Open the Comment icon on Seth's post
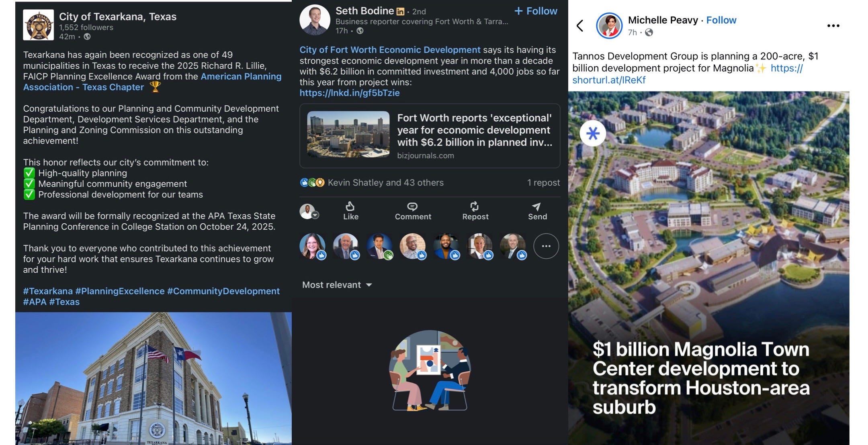 (413, 211)
